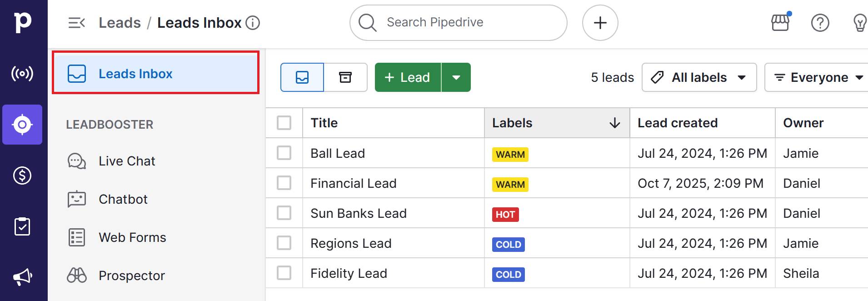Switch to archived leads view icon
This screenshot has height=301, width=868.
(345, 77)
